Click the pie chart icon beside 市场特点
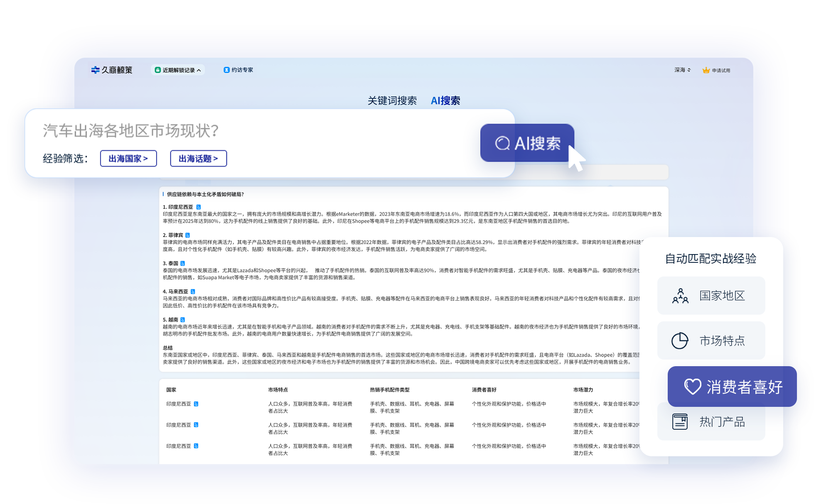 click(x=680, y=340)
